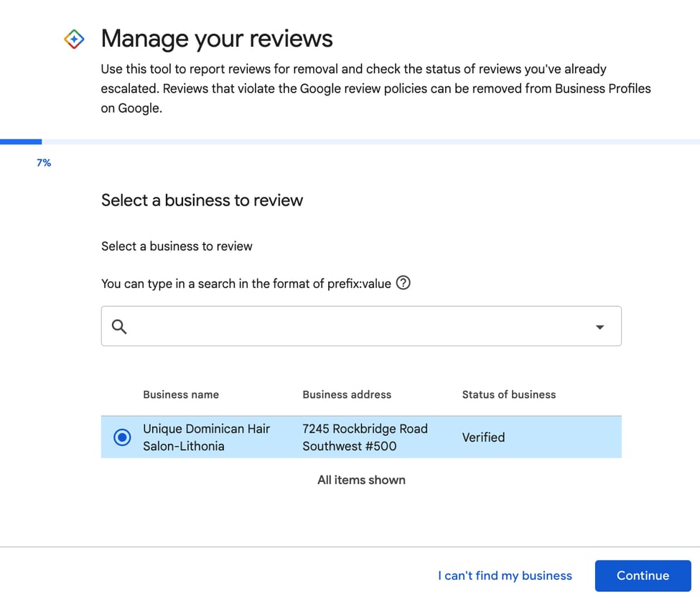This screenshot has width=700, height=602.
Task: Click the Business name column header
Action: [x=181, y=394]
